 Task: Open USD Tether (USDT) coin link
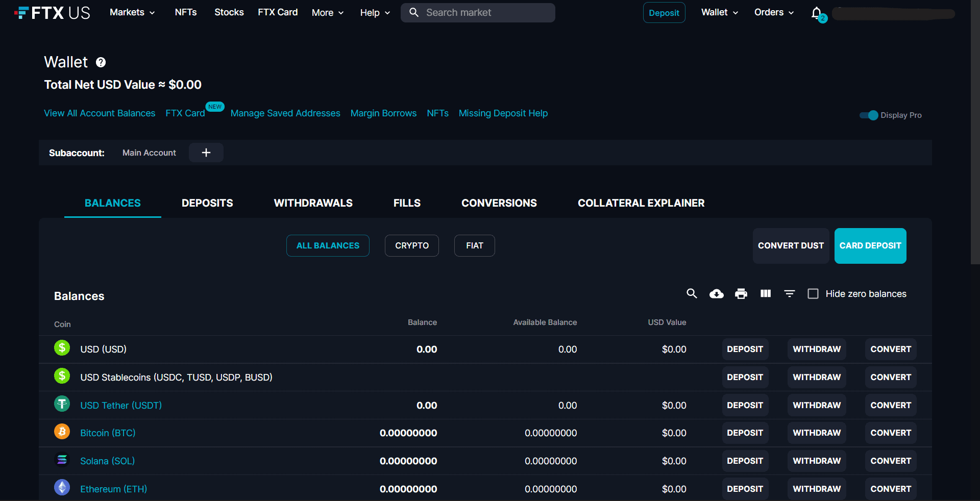click(x=121, y=406)
